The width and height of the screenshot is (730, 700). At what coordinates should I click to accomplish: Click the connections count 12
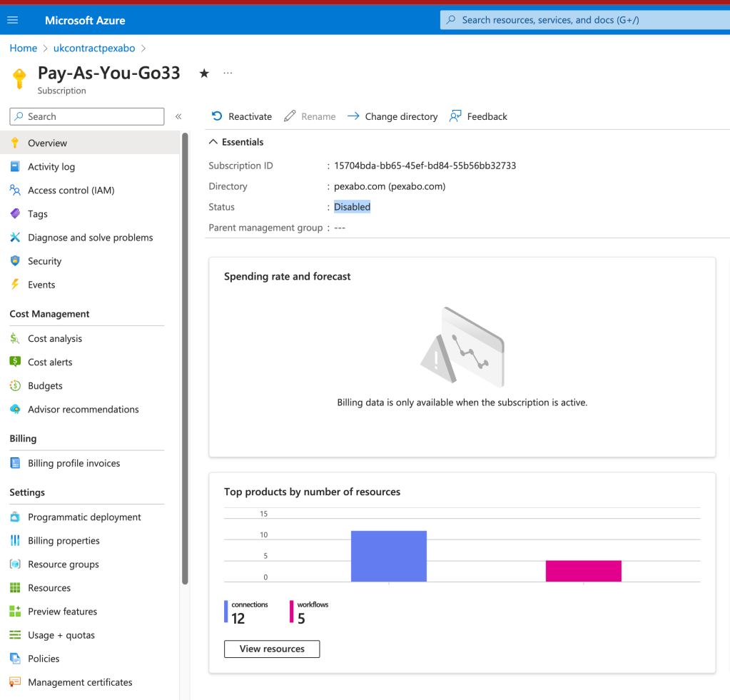(x=238, y=619)
